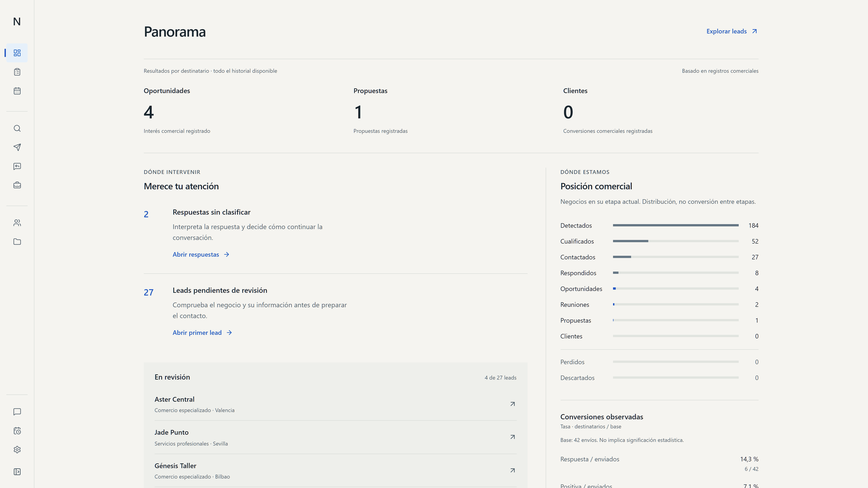Click the En revisión section title
The width and height of the screenshot is (868, 488).
tap(172, 377)
